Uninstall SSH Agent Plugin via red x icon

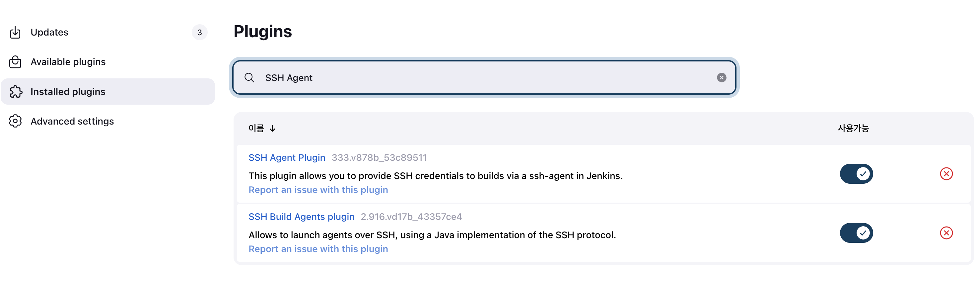click(x=946, y=174)
